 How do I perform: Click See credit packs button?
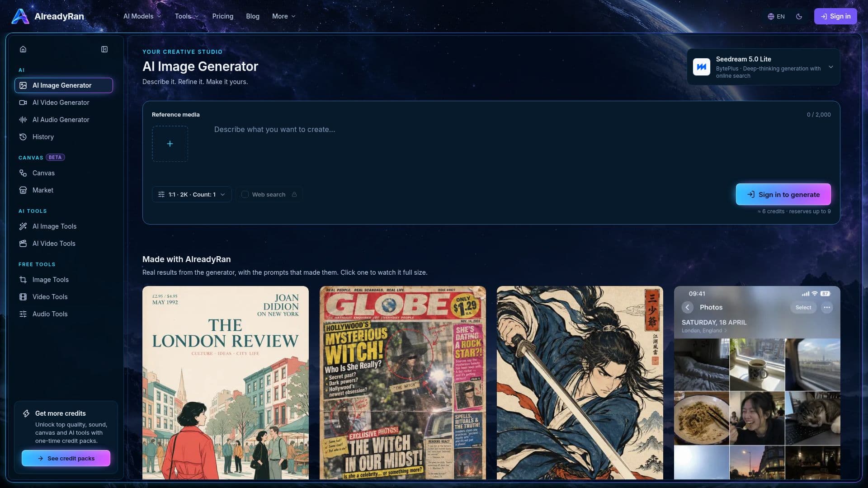pos(66,458)
